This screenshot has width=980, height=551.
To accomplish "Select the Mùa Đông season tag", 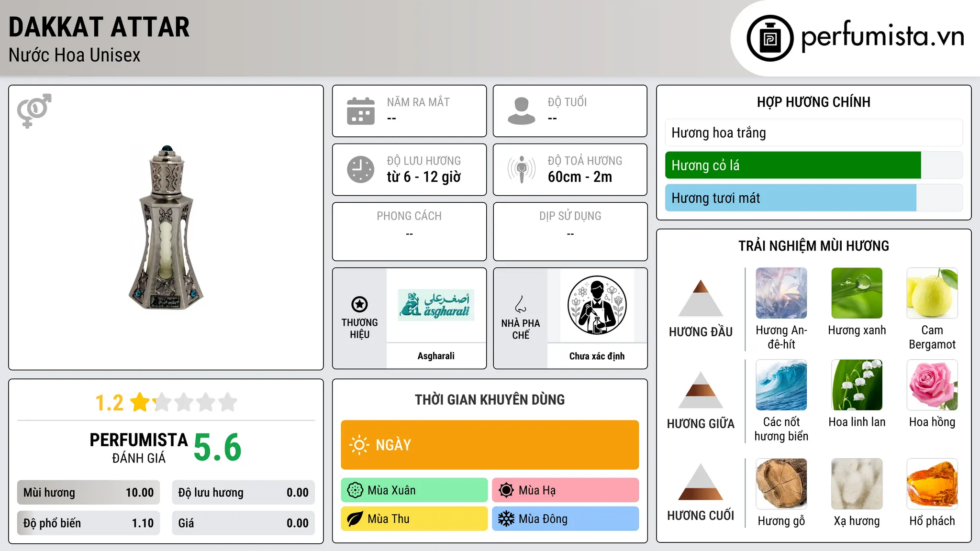I will (x=565, y=519).
